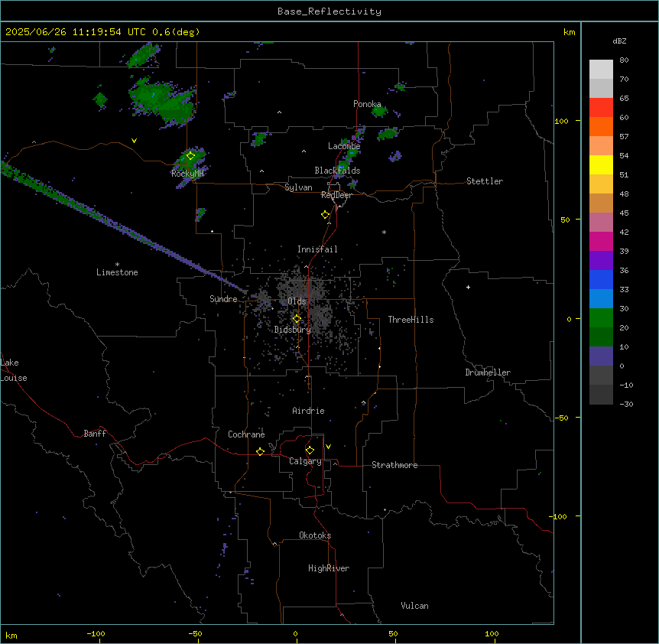Click the green echo just right of Ponoka

[x=379, y=112]
